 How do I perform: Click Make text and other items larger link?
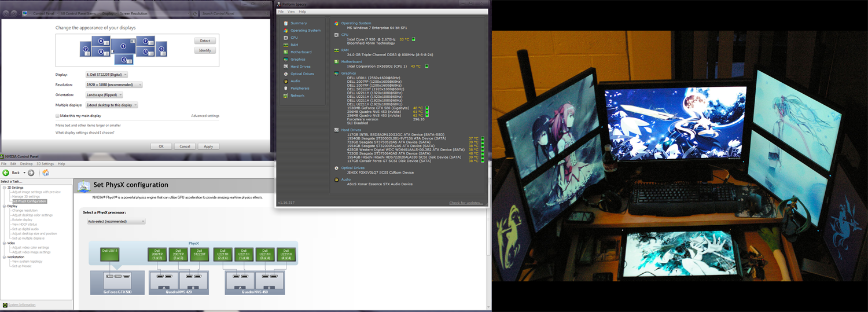click(x=88, y=125)
